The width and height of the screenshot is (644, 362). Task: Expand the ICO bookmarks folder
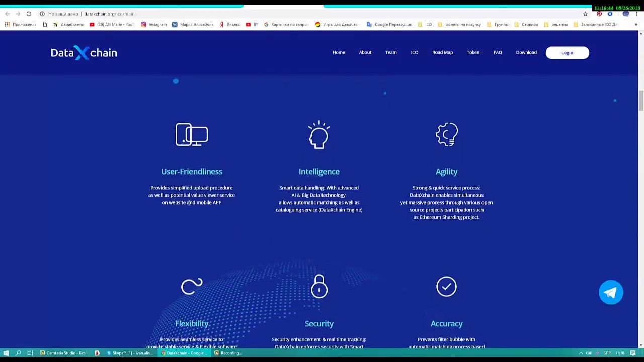pos(425,24)
